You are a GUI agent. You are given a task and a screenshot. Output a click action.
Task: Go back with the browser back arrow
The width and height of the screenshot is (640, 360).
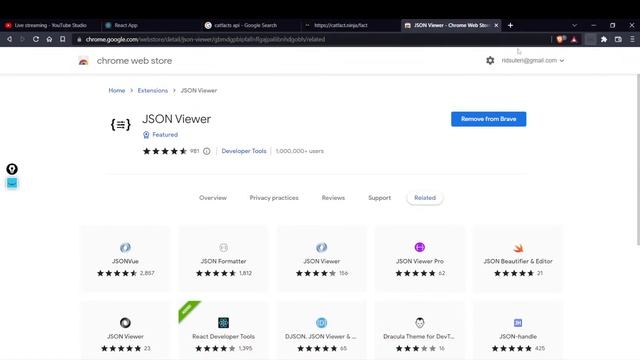[9, 39]
